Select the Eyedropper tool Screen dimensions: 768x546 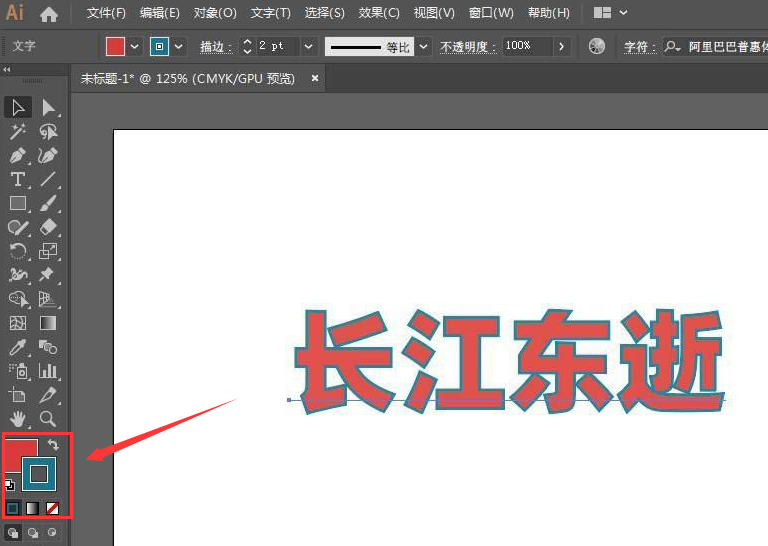click(x=18, y=347)
